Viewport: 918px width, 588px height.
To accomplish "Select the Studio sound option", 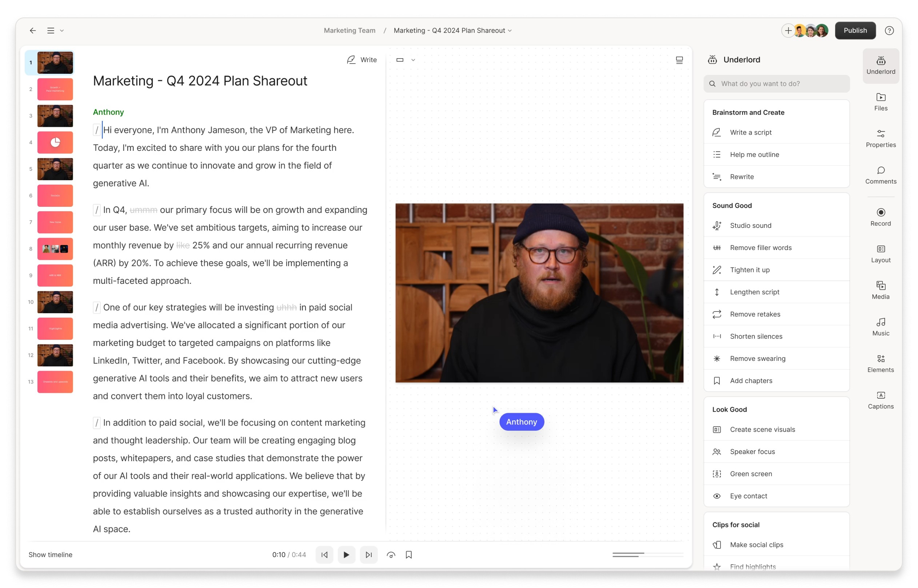I will coord(750,225).
